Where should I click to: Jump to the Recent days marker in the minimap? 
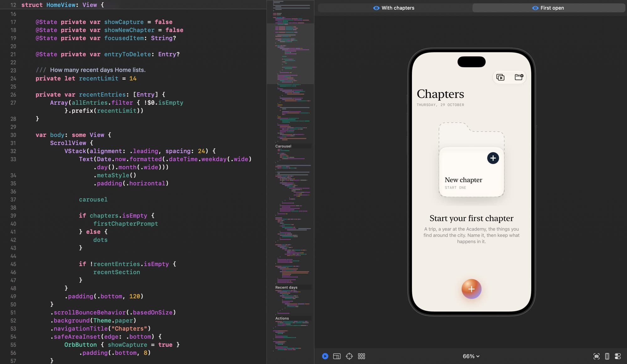click(x=286, y=288)
